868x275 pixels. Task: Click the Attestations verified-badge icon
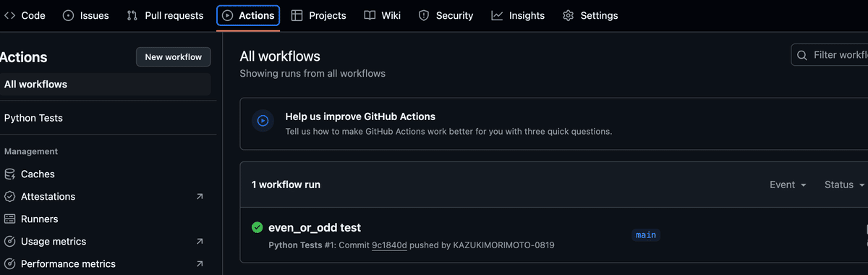pyautogui.click(x=10, y=196)
